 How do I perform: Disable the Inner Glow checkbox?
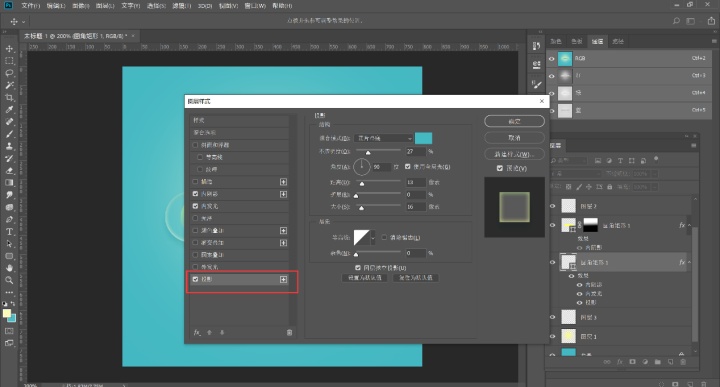(195, 206)
